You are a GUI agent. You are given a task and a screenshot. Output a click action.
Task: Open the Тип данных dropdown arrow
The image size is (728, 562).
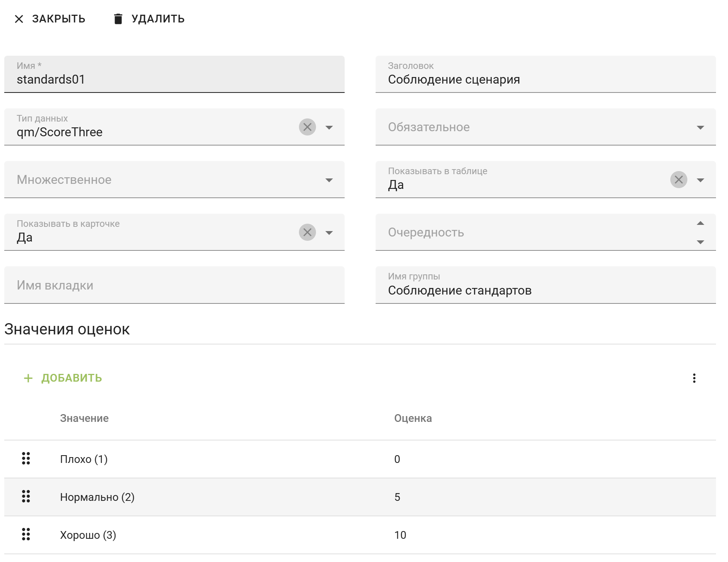point(329,127)
